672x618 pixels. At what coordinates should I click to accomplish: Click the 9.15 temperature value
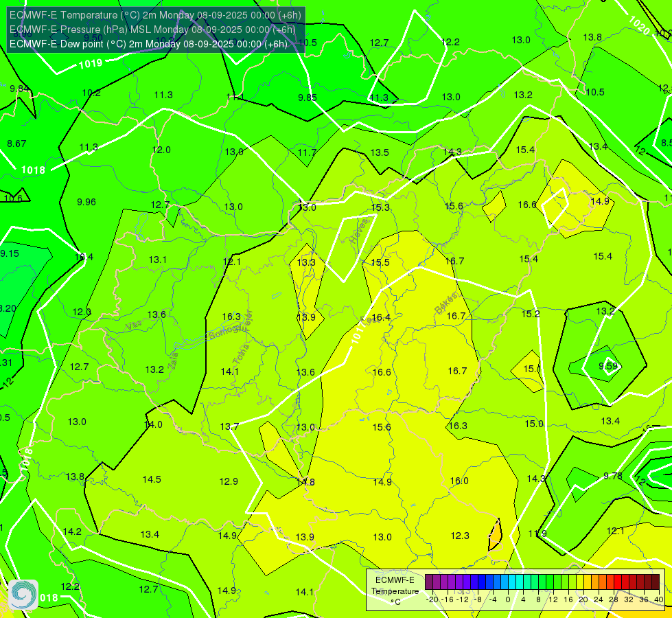coord(10,253)
